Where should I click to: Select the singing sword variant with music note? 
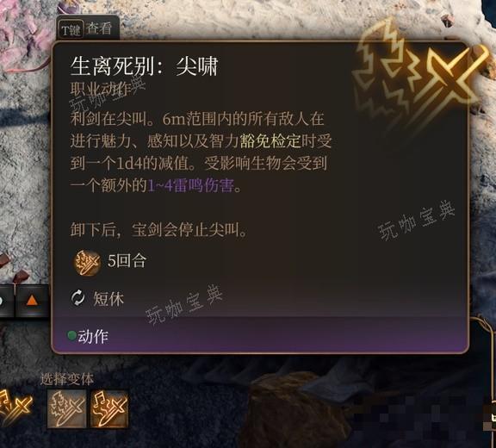(109, 408)
